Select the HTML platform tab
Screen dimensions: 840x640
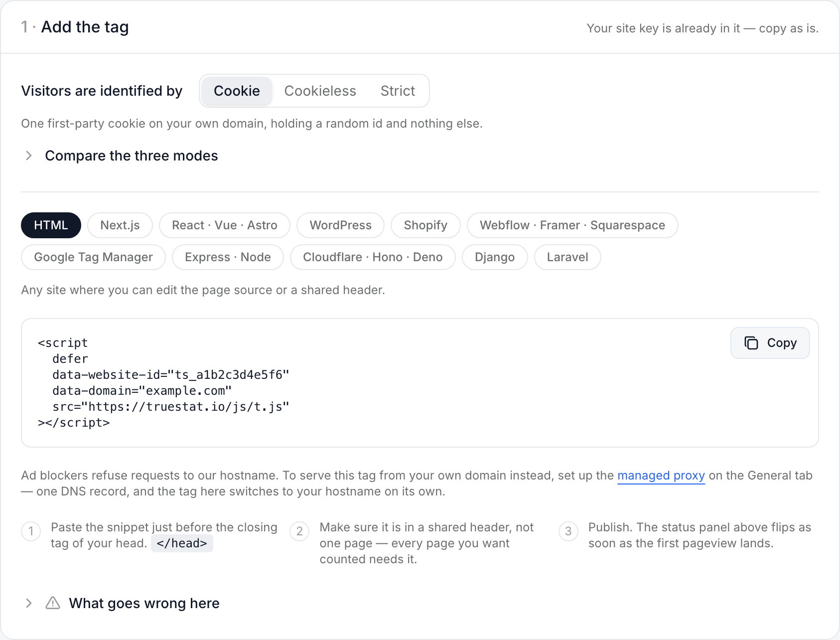(51, 225)
